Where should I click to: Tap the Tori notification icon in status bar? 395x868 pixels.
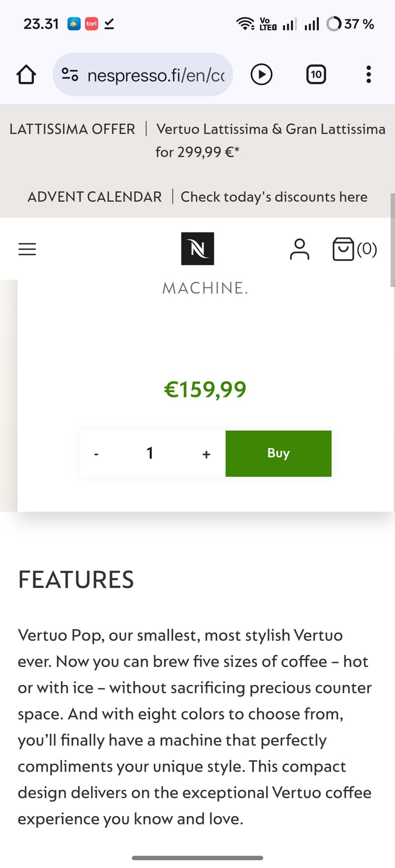[x=91, y=24]
